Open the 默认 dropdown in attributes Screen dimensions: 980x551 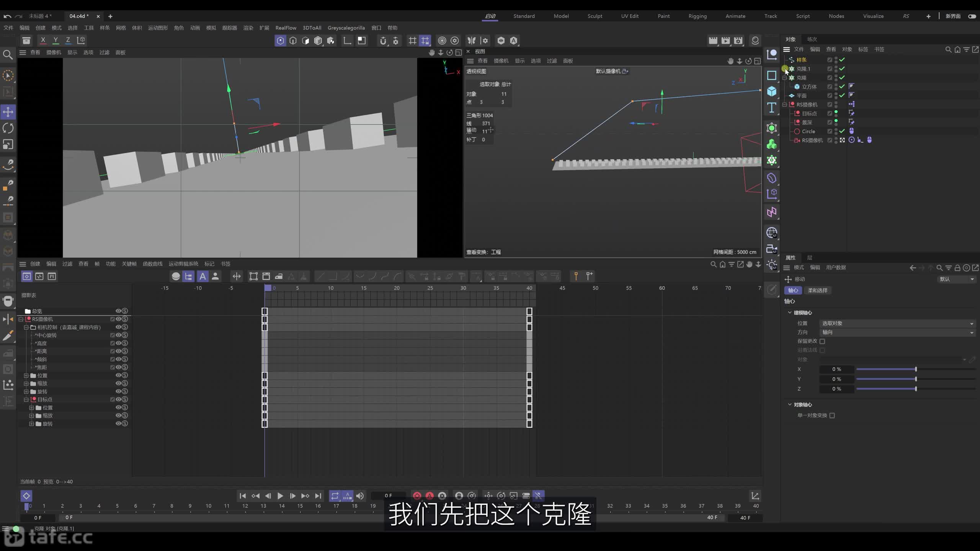[956, 279]
